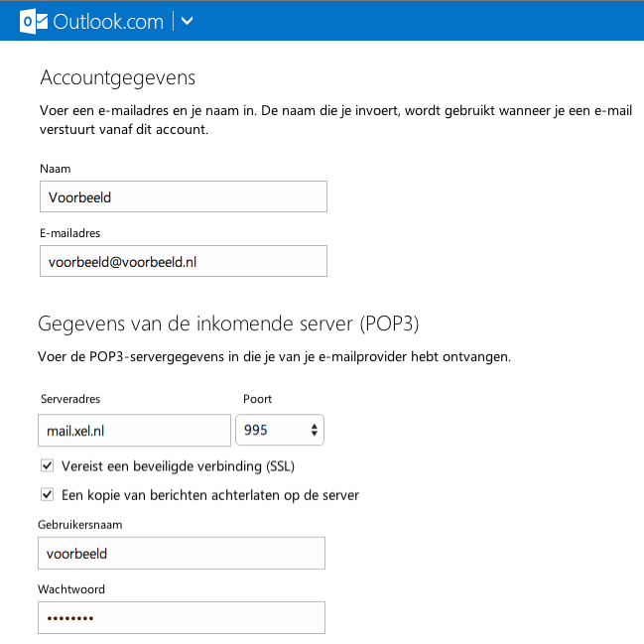Click the "E-mailadres" field label

click(x=70, y=233)
